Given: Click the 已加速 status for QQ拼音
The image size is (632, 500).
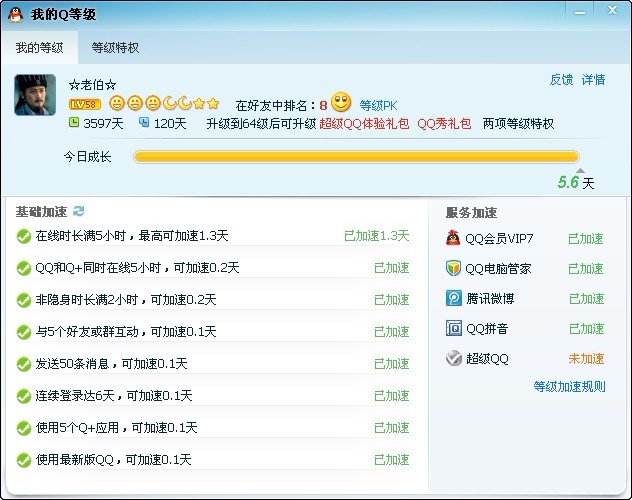Looking at the screenshot, I should pos(586,329).
